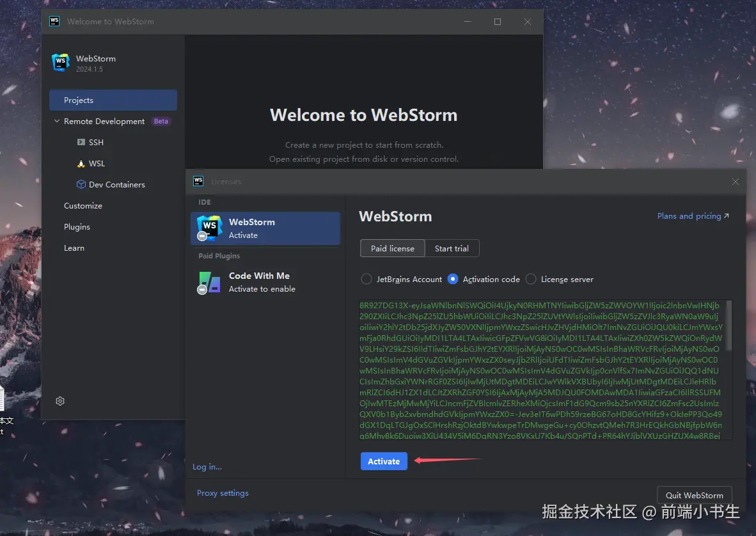Click WebStorm product icon in license list

209,228
